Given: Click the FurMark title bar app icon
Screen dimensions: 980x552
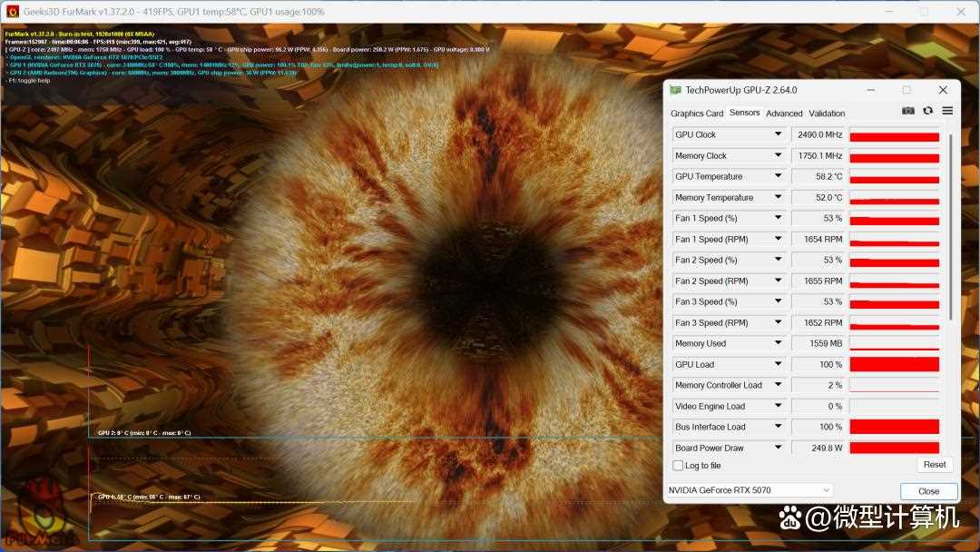Looking at the screenshot, I should click(13, 11).
